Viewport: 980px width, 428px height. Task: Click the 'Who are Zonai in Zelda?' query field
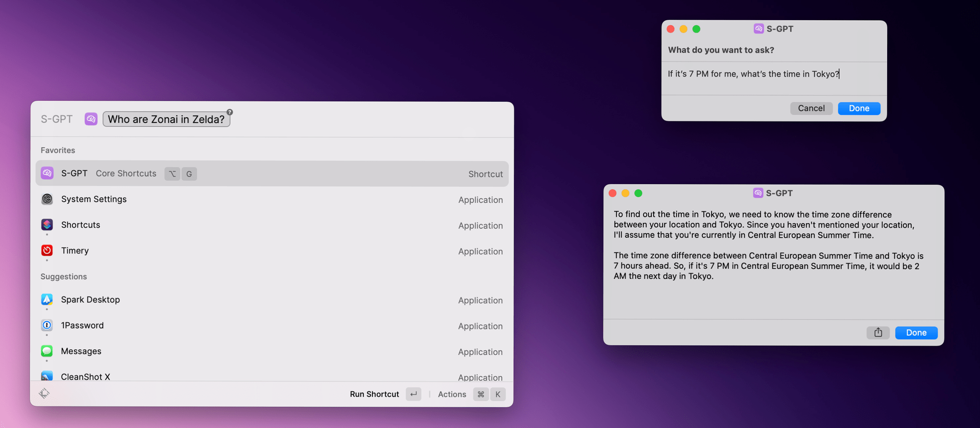coord(167,119)
